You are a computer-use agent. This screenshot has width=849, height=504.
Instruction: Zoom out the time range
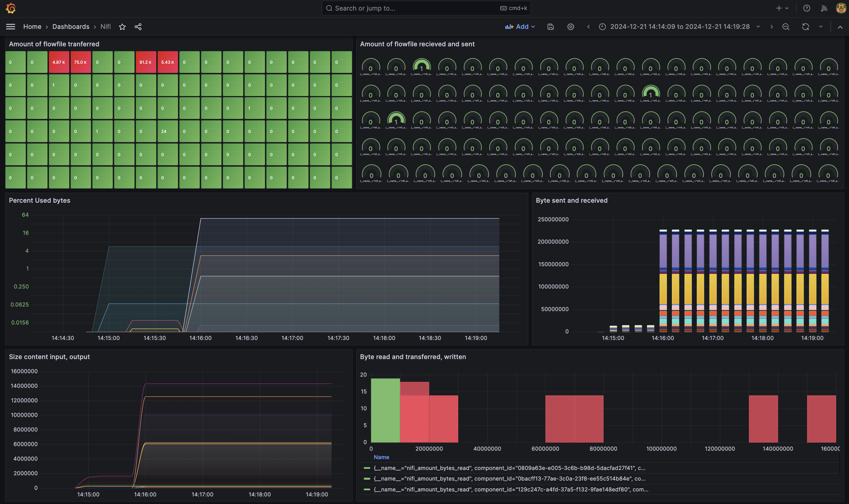point(786,27)
